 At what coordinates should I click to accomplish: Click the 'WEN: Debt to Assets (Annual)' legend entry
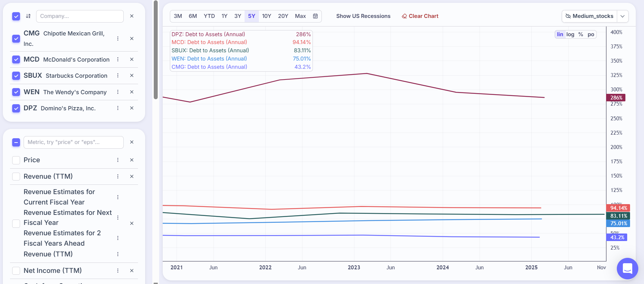click(x=209, y=59)
